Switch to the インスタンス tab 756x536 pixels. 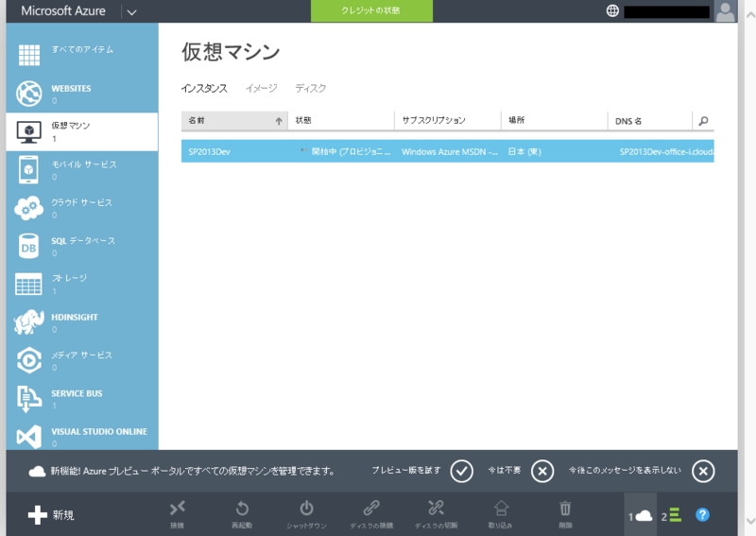(x=204, y=88)
